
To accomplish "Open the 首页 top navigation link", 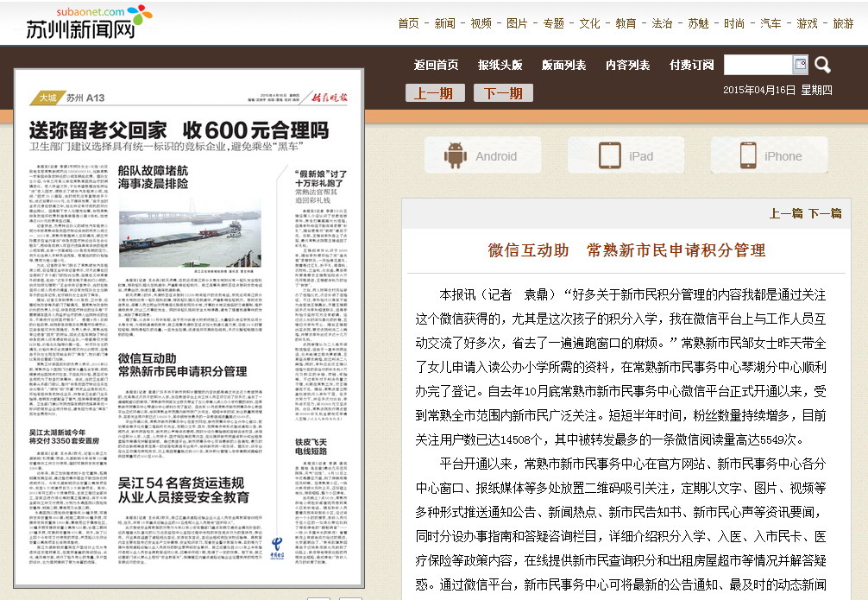I will pos(408,23).
